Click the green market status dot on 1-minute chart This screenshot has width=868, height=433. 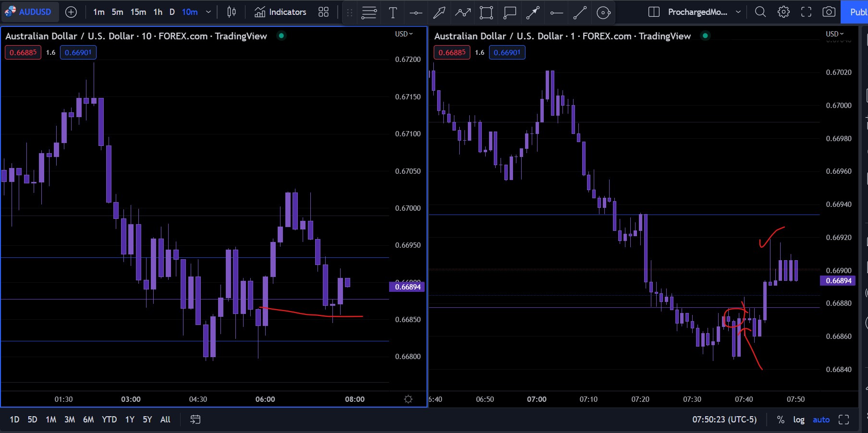[705, 36]
